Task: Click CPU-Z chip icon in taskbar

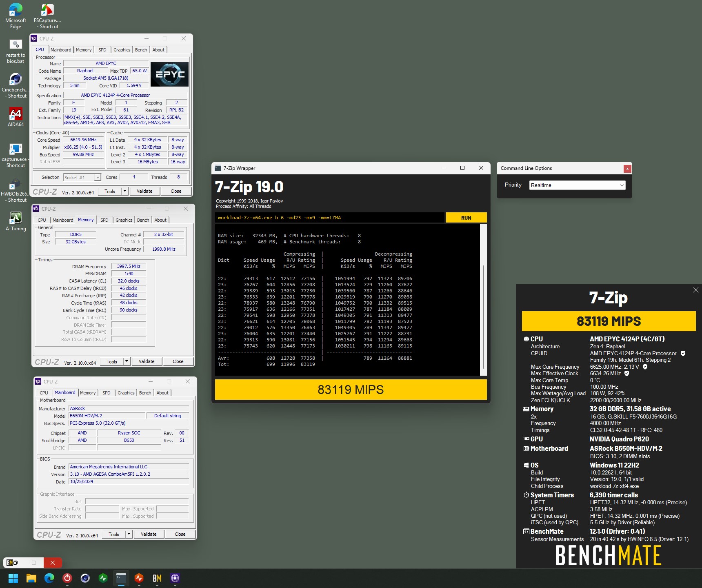Action: (x=175, y=578)
